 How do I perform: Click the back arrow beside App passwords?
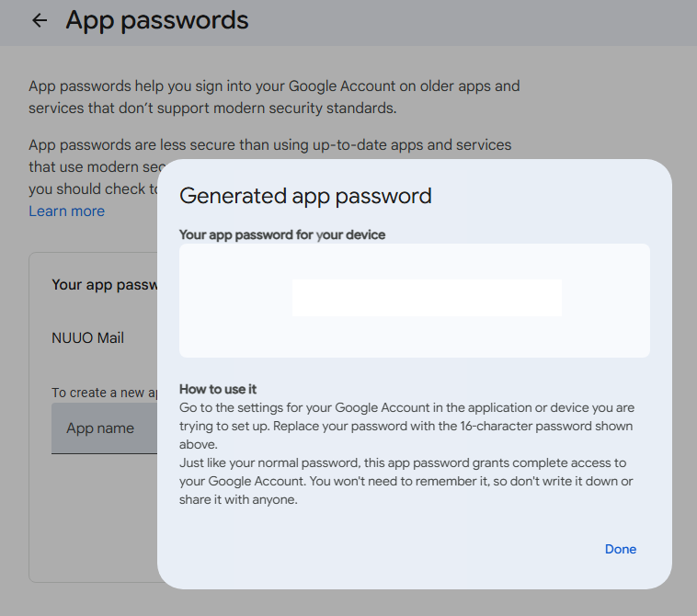[x=40, y=20]
